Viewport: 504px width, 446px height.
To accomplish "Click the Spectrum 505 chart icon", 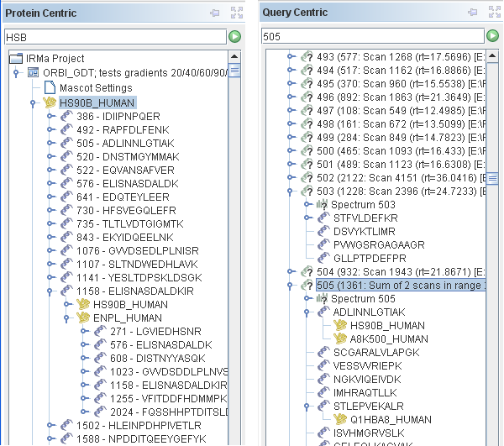I will [321, 299].
